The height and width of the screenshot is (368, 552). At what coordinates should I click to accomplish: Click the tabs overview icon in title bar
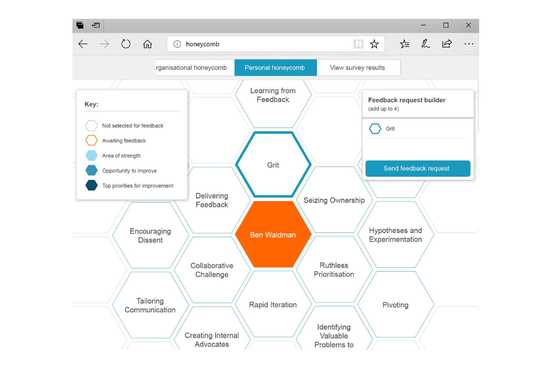pyautogui.click(x=80, y=25)
